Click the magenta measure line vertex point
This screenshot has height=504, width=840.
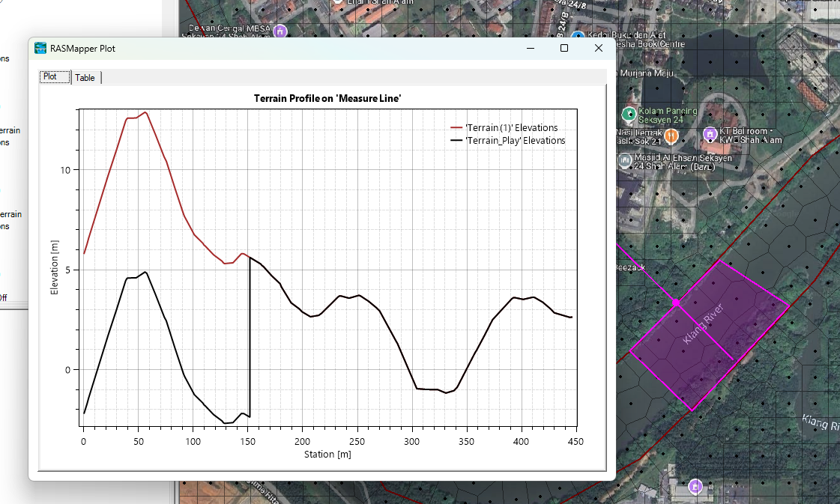(x=676, y=303)
